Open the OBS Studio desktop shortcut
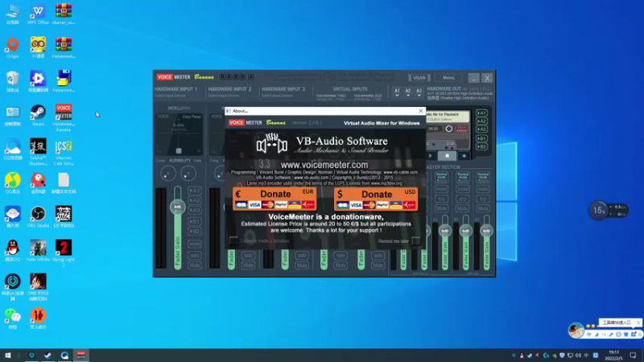 point(38,216)
